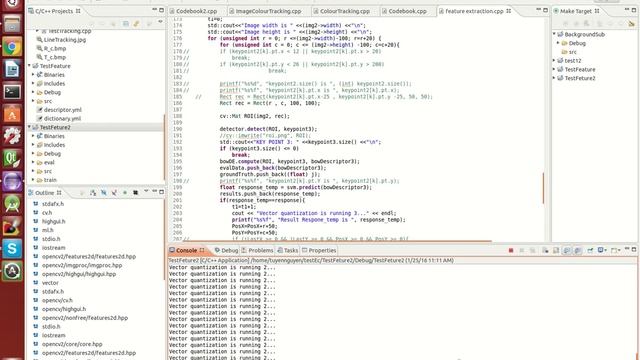Click Remove All Terminated Launches in Console
Viewport: 640px width, 360px height.
(x=533, y=250)
